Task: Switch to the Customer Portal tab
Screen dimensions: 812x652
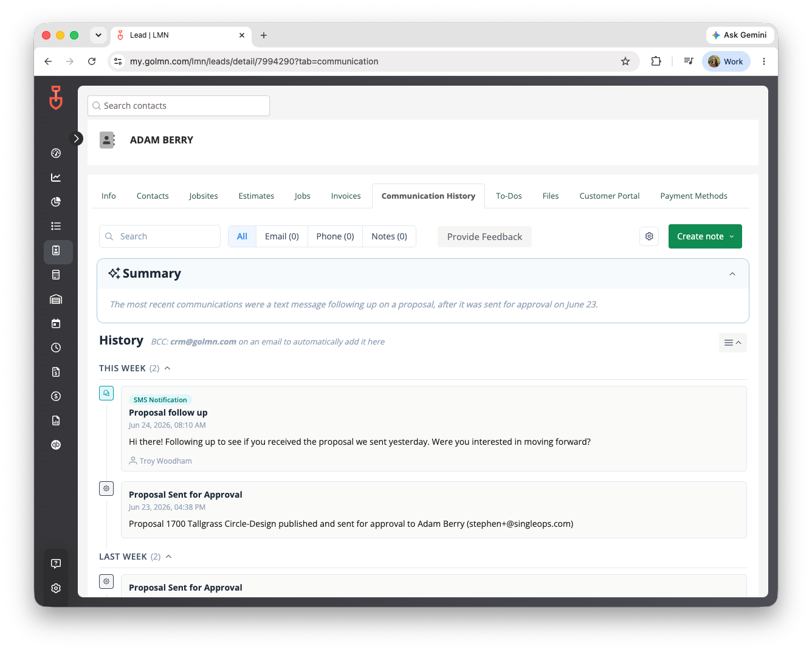Action: tap(610, 196)
